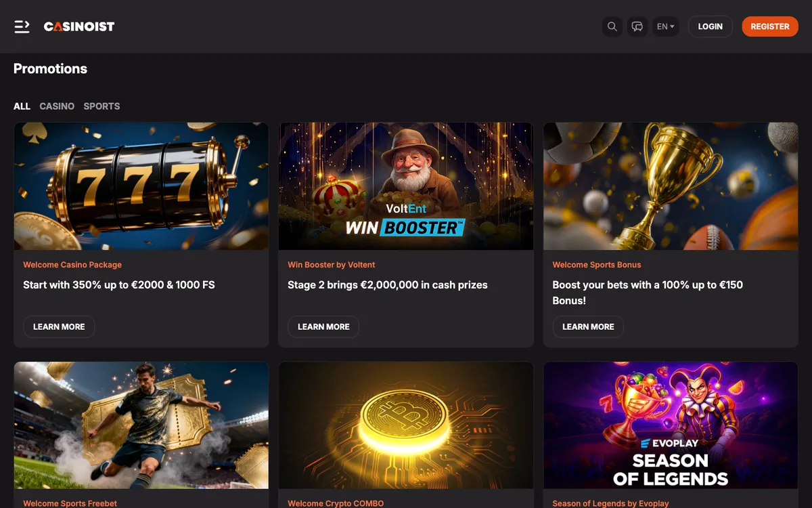Click the Welcome Casino Package label
This screenshot has height=508, width=812.
coord(72,265)
